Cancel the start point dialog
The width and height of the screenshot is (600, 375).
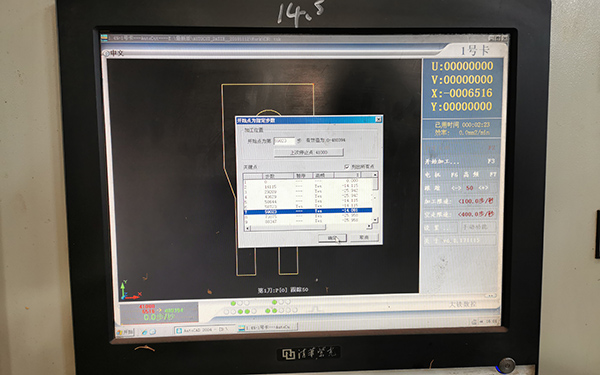(x=364, y=238)
